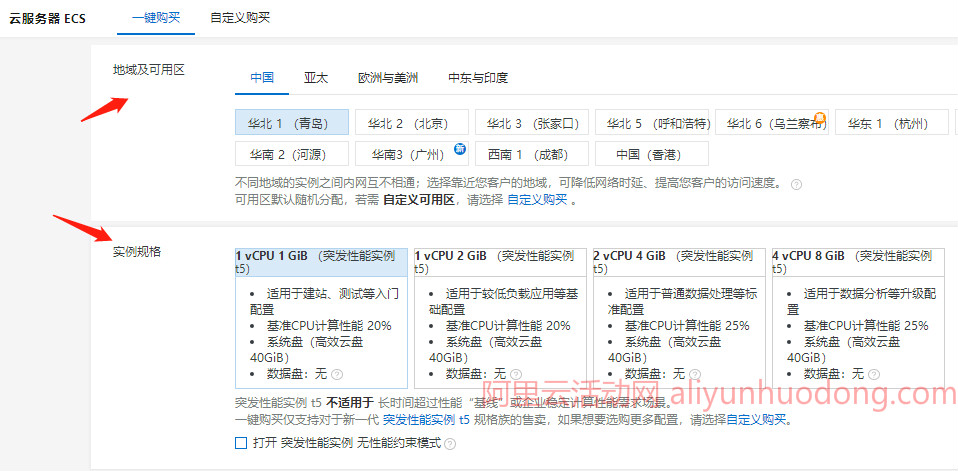The height and width of the screenshot is (471, 958).
Task: Click 适用于普通数据处理等标准配置 text
Action: point(683,302)
